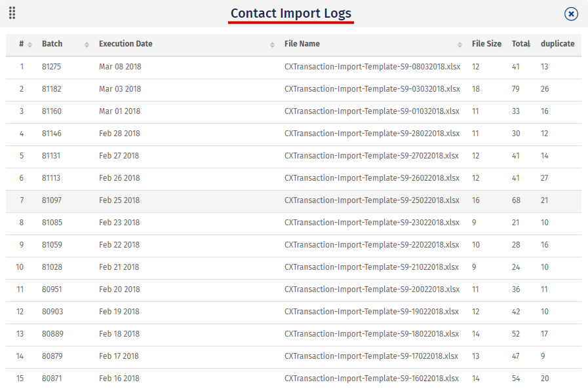The width and height of the screenshot is (588, 389).
Task: Click file name CXTransaction-Import-Template-S9-23022018.xlsx
Action: (x=372, y=223)
